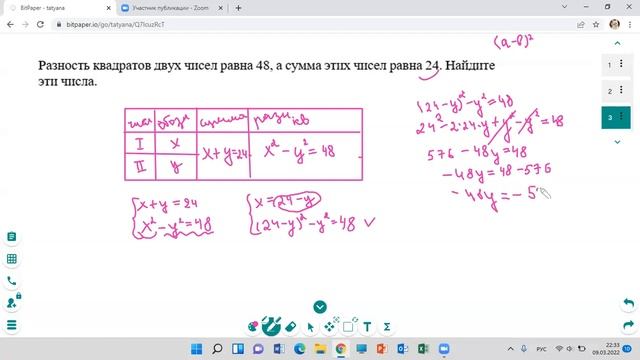Open page 2 options menu
The height and width of the screenshot is (360, 640).
(622, 89)
